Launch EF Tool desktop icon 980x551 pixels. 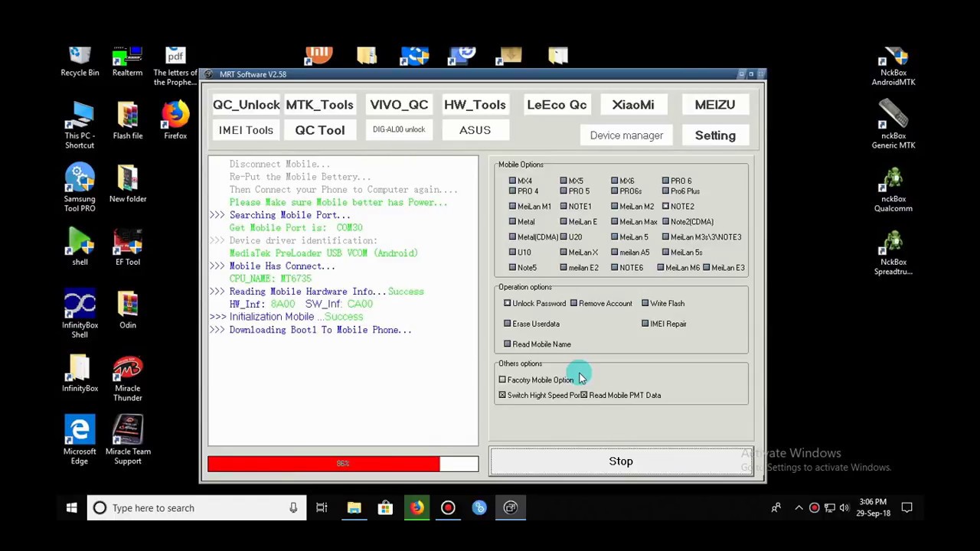128,247
